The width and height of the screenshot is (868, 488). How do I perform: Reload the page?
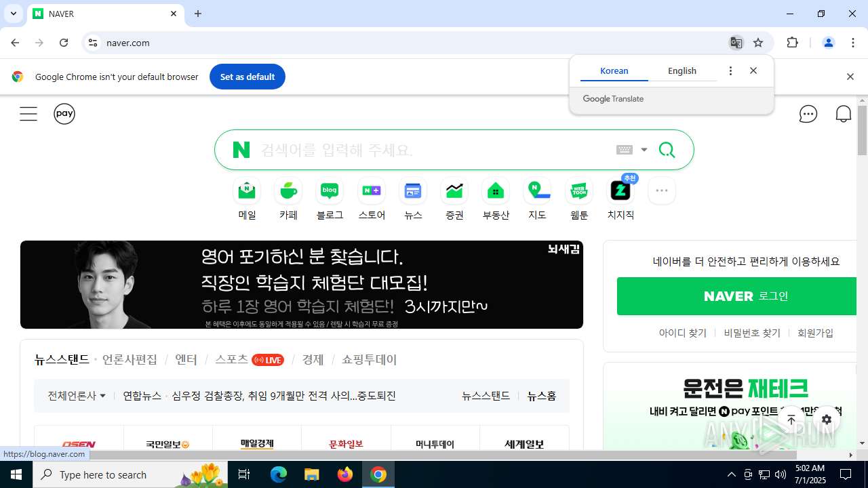(64, 43)
